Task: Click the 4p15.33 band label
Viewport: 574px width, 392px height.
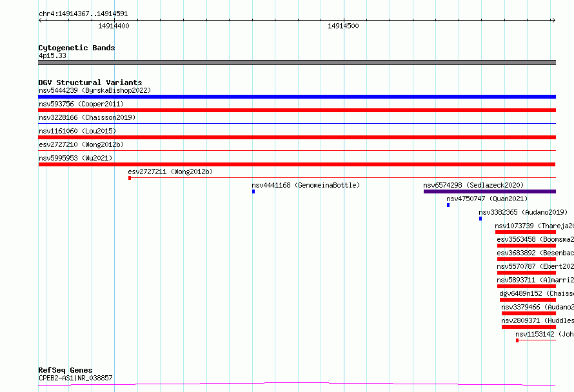Action: coord(52,55)
